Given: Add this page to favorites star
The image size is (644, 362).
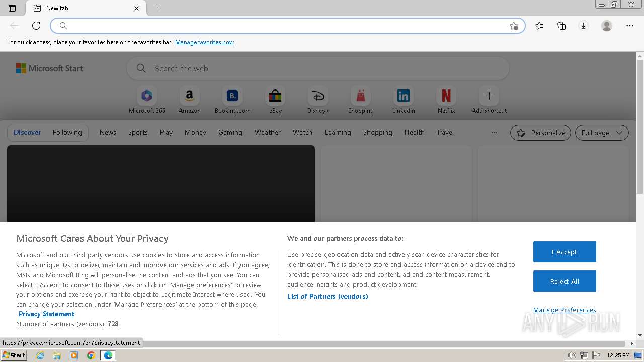Looking at the screenshot, I should pos(514,26).
